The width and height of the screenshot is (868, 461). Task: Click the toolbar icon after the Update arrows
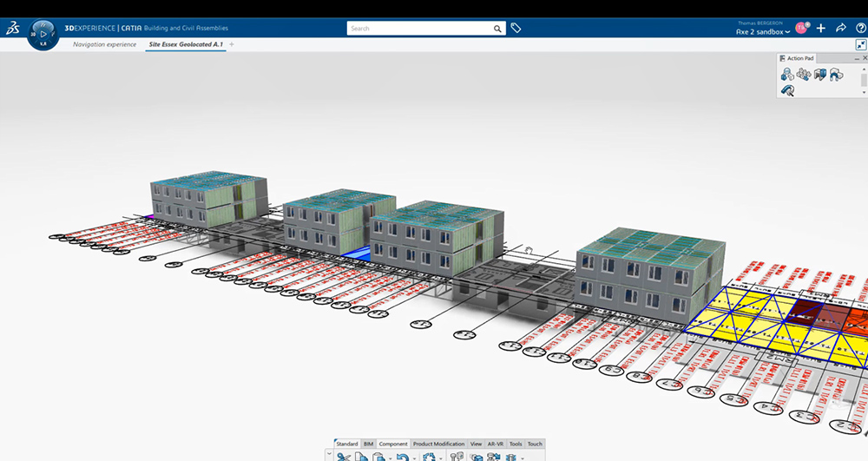pyautogui.click(x=457, y=458)
